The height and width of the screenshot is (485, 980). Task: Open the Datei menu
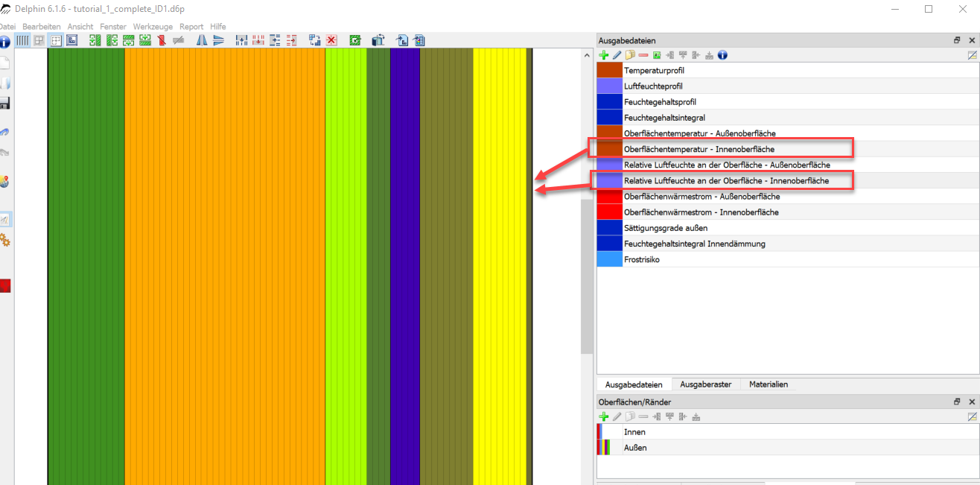7,26
